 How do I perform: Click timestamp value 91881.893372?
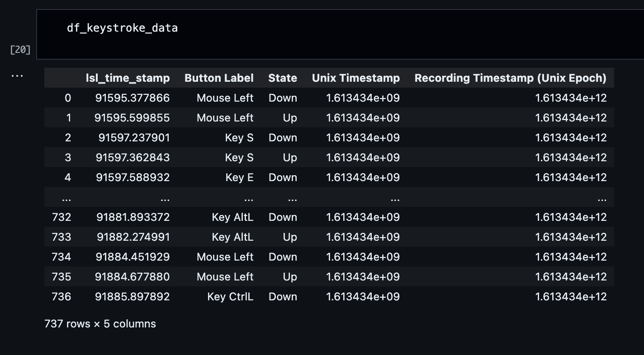point(133,217)
